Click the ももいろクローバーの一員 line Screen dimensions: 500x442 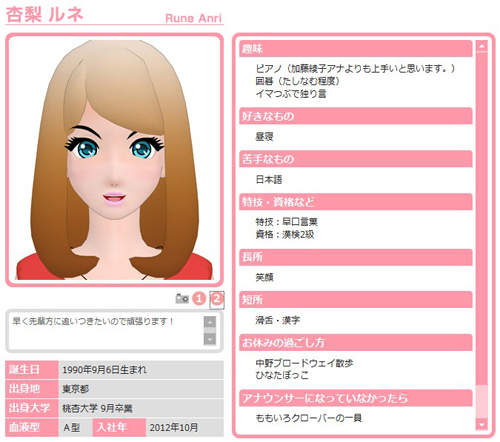[309, 418]
